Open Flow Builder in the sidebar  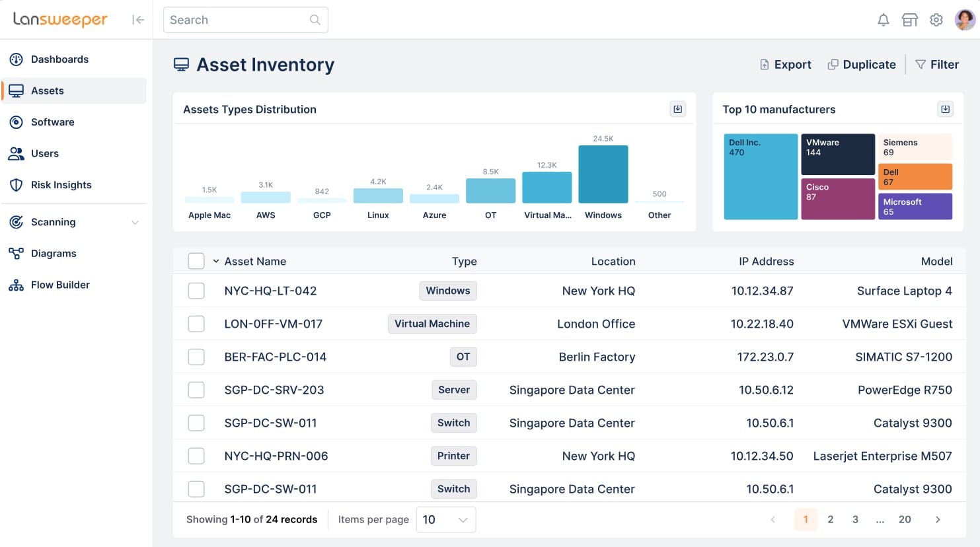[x=74, y=285]
